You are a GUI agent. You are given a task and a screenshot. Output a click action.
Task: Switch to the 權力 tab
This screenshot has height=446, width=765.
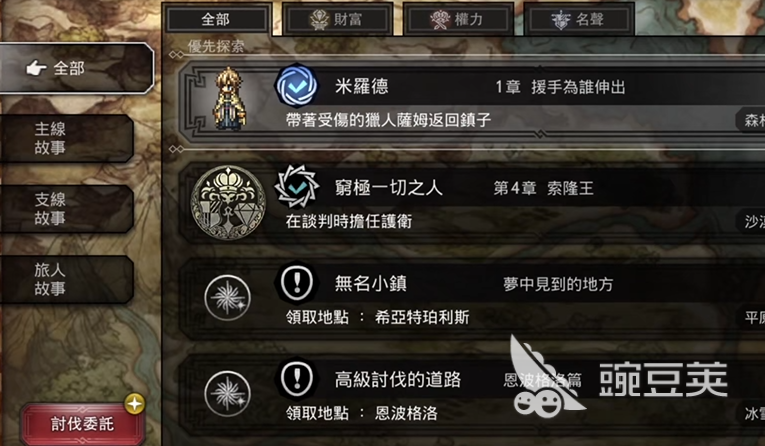458,20
